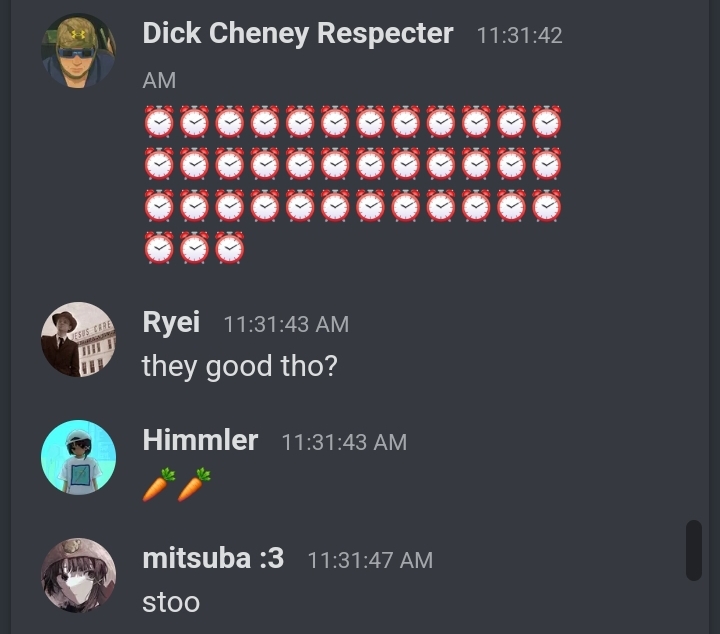Click the 'they good tho?' message
The image size is (720, 634).
tap(240, 366)
